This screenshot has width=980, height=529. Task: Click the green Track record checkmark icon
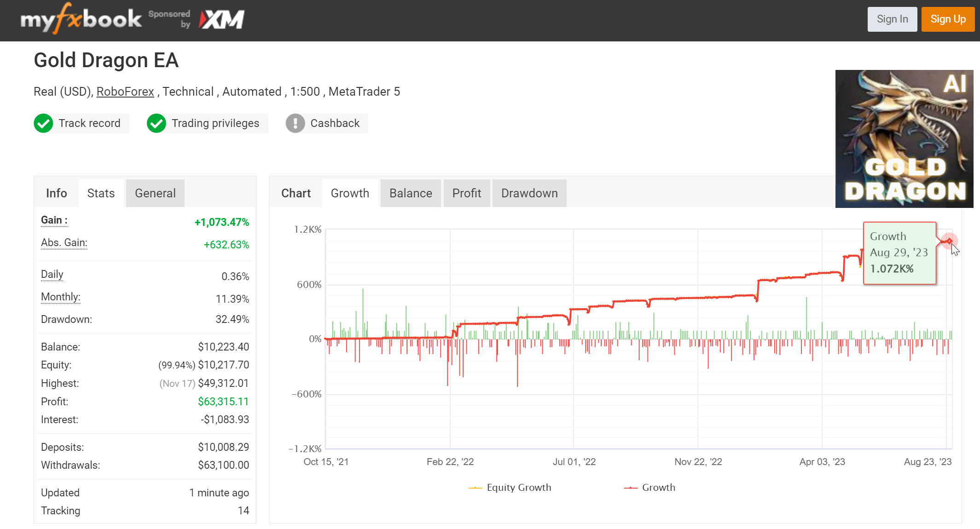point(44,123)
